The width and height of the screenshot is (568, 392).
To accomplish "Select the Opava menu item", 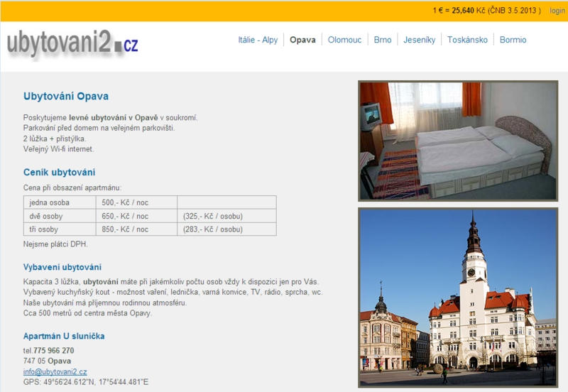I will point(303,40).
